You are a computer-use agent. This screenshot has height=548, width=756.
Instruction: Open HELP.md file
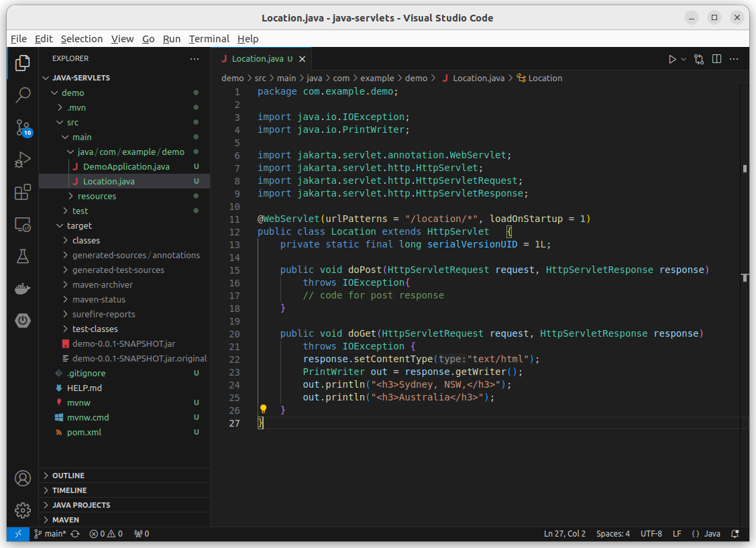click(x=124, y=388)
